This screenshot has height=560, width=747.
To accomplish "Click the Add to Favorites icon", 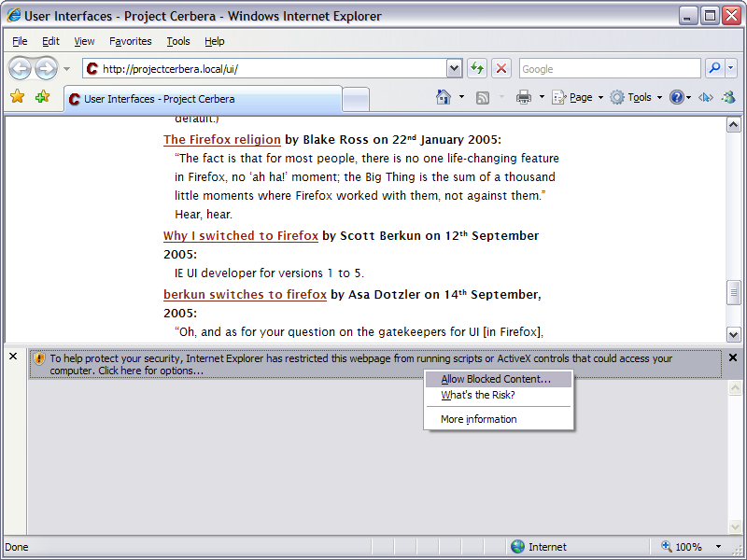I will click(42, 97).
